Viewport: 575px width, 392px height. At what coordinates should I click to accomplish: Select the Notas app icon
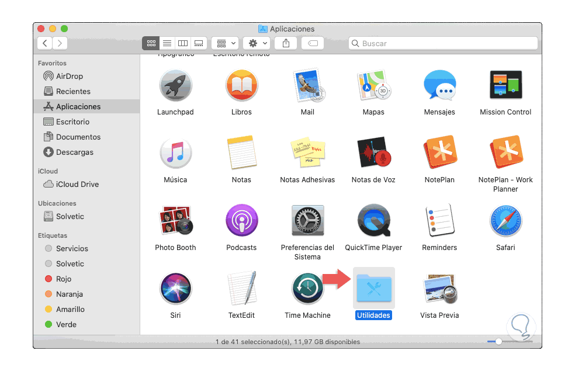point(241,152)
